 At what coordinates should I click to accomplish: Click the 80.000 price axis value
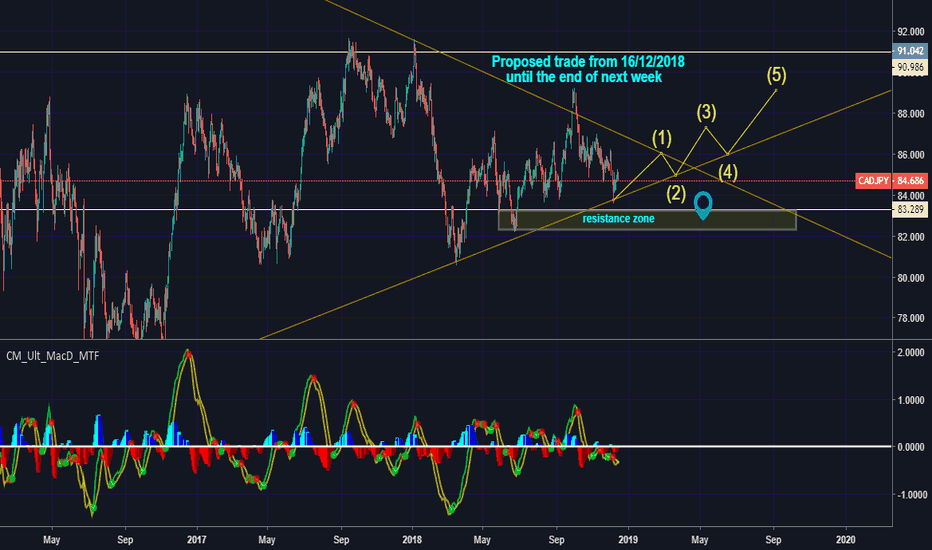click(911, 278)
